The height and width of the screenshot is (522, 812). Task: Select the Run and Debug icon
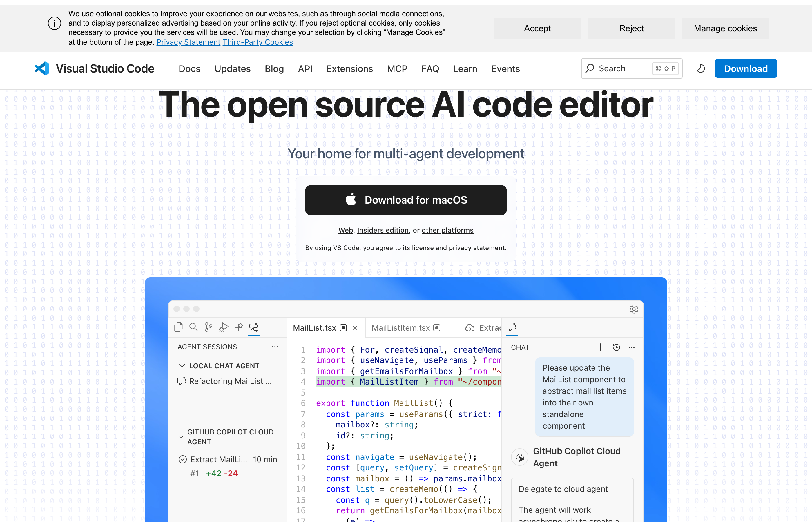point(223,327)
